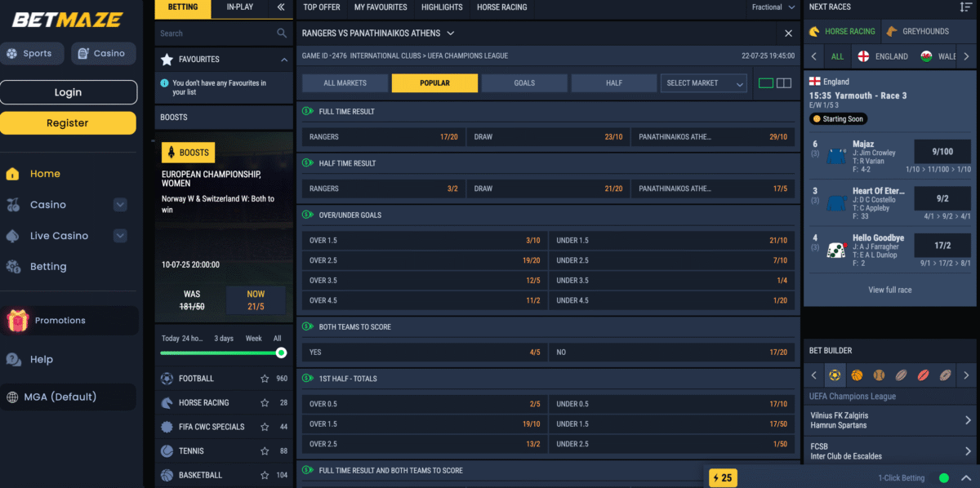The image size is (980, 488).
Task: Open the Top Offer tab
Action: pyautogui.click(x=322, y=7)
